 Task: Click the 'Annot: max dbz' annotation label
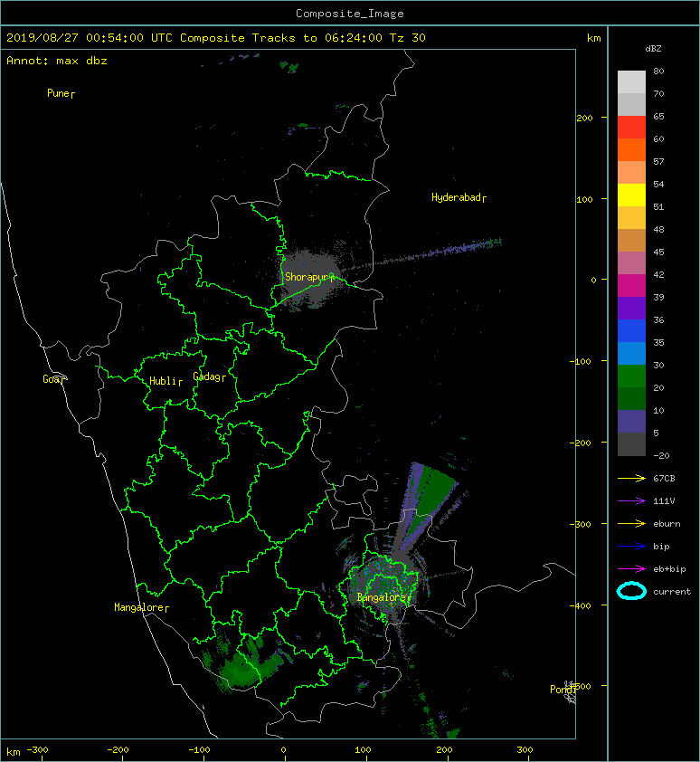(x=57, y=61)
